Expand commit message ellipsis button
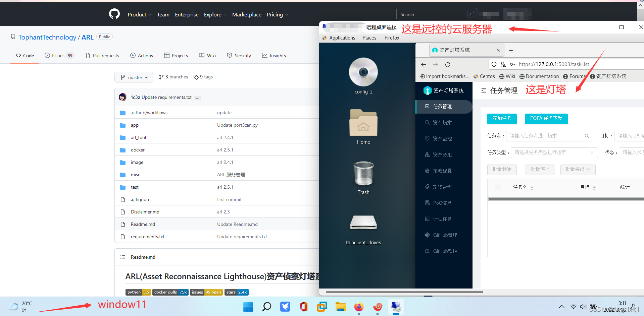 click(198, 98)
